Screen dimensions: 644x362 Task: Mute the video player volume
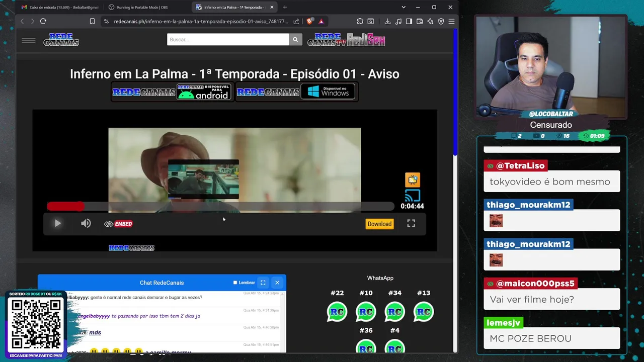(x=86, y=223)
